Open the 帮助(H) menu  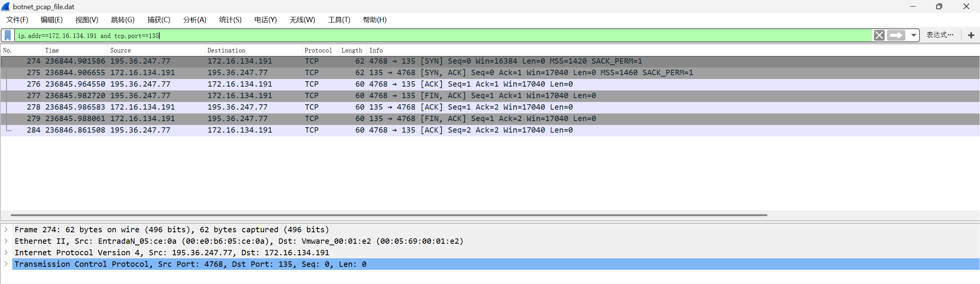point(375,20)
